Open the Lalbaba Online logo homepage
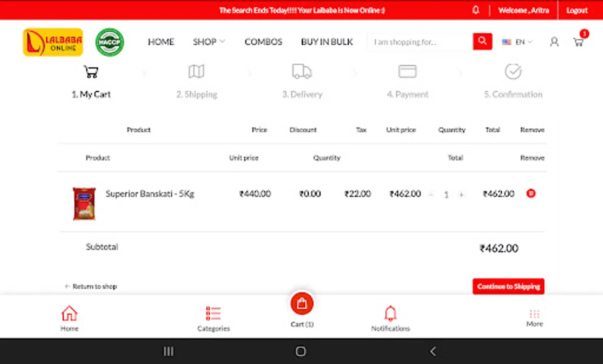603x364 pixels. click(x=53, y=42)
